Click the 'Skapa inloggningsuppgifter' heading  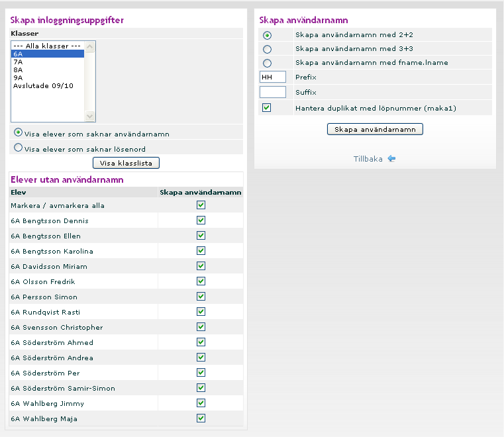coord(67,21)
